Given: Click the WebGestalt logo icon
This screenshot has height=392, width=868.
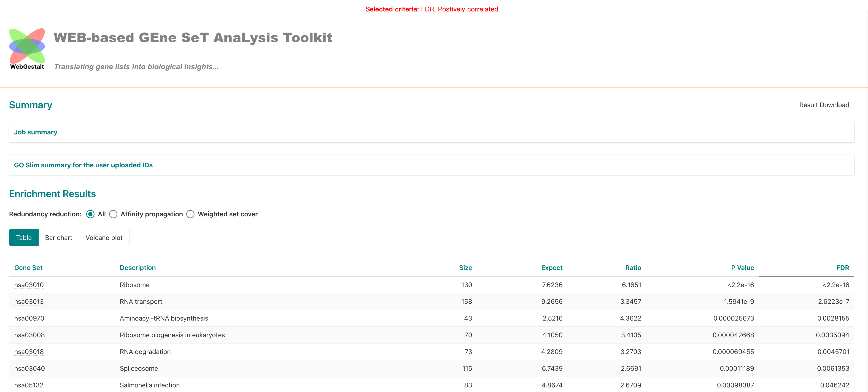Looking at the screenshot, I should click(27, 46).
